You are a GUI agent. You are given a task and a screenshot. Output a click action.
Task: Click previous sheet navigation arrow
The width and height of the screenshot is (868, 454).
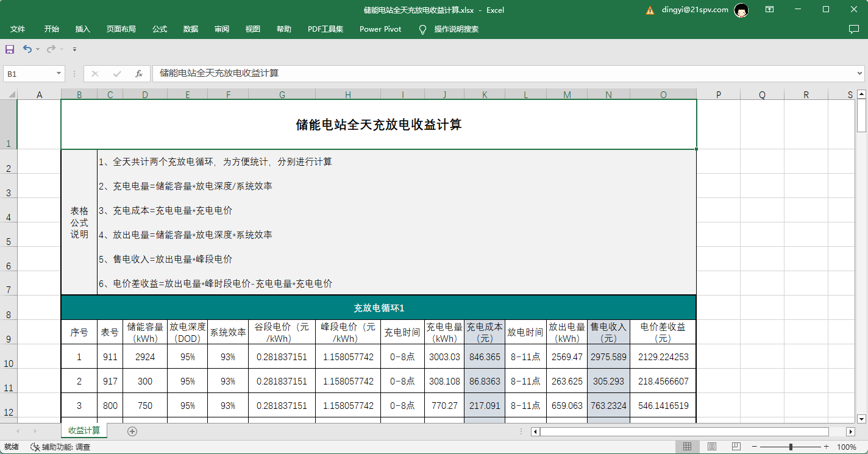(18, 431)
